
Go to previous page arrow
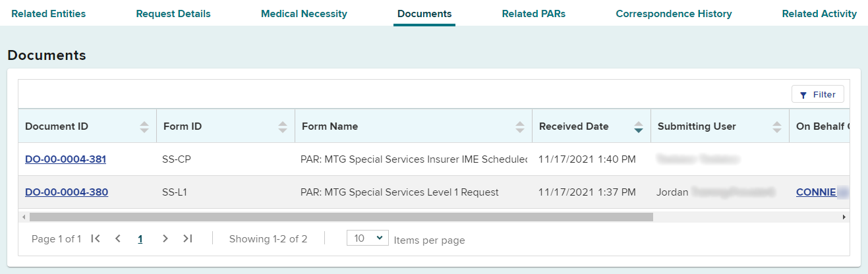(x=118, y=238)
